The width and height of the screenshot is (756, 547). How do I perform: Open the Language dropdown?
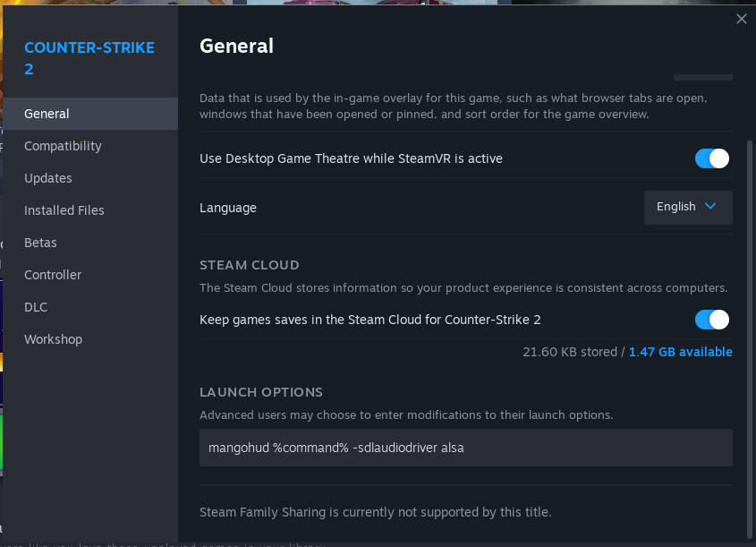[688, 208]
